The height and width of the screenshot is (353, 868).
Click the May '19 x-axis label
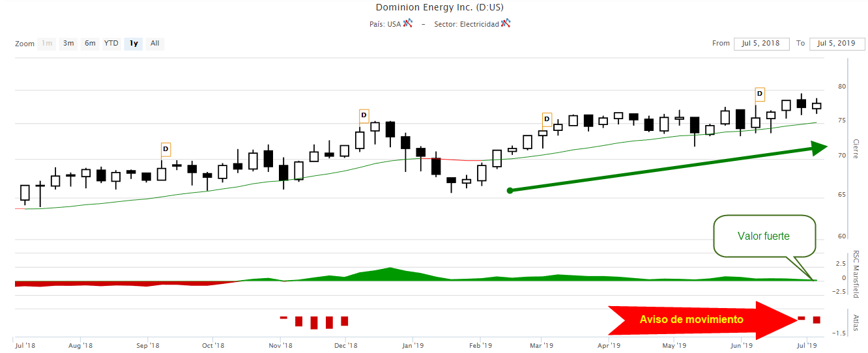coord(674,345)
